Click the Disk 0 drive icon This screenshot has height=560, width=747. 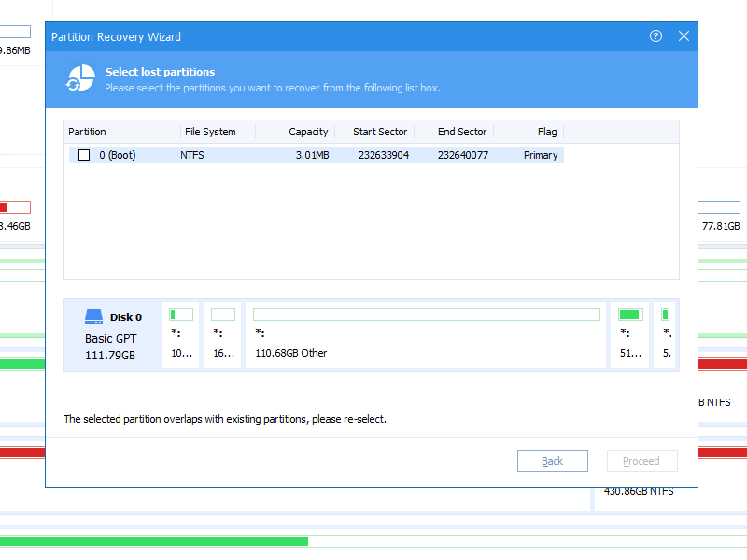click(94, 317)
